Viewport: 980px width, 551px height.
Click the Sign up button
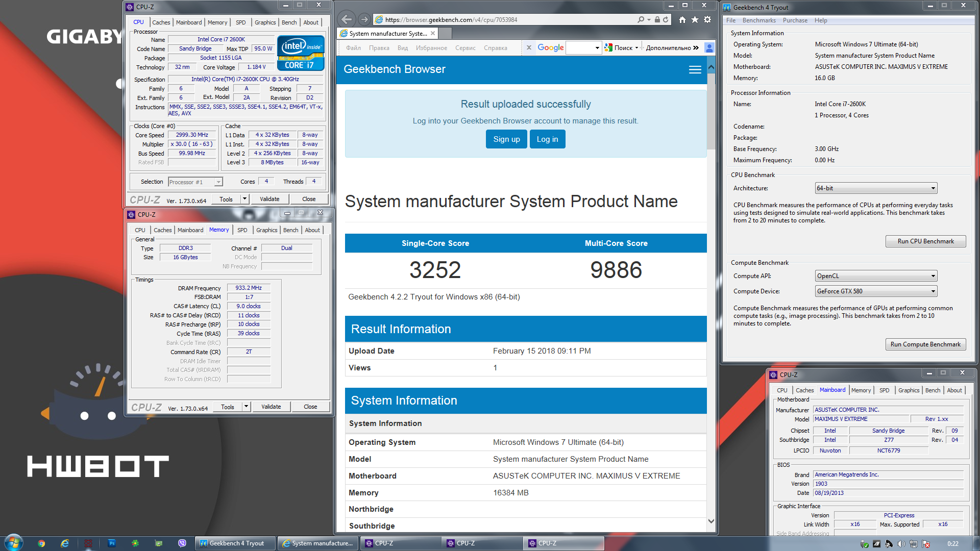506,139
